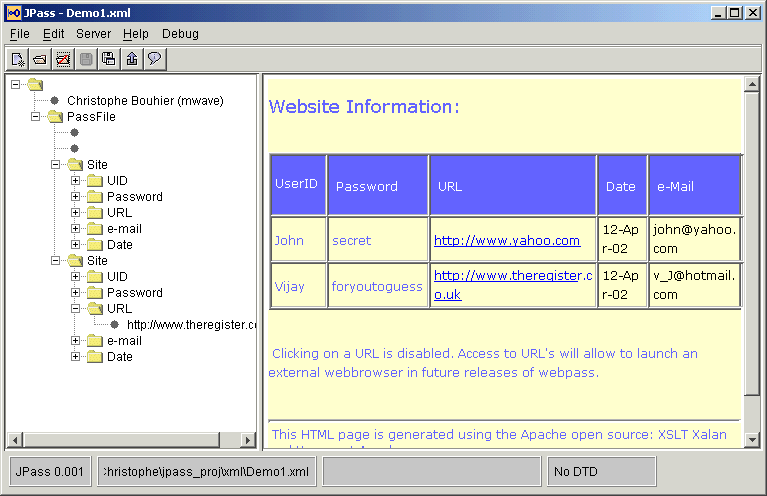The height and width of the screenshot is (496, 767).
Task: Click the theregister.co.uk link in table
Action: [x=510, y=276]
